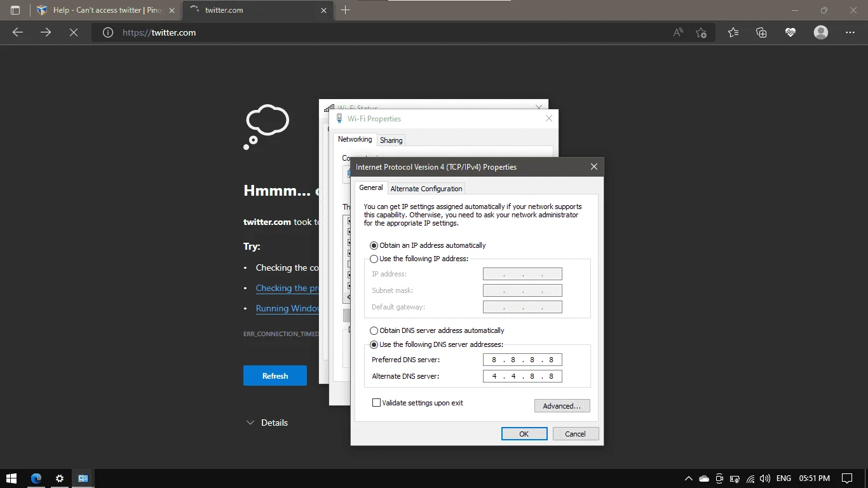868x488 pixels.
Task: View site information icon in address bar
Action: 108,32
